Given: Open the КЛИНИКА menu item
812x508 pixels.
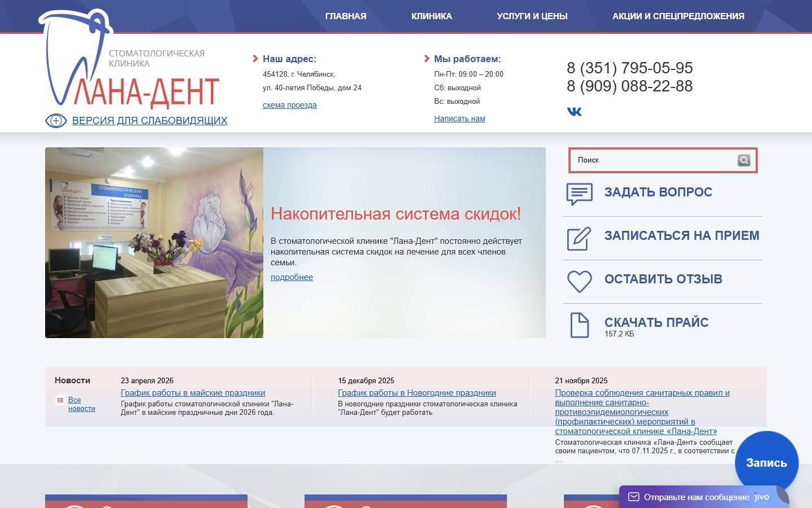Looking at the screenshot, I should [431, 16].
